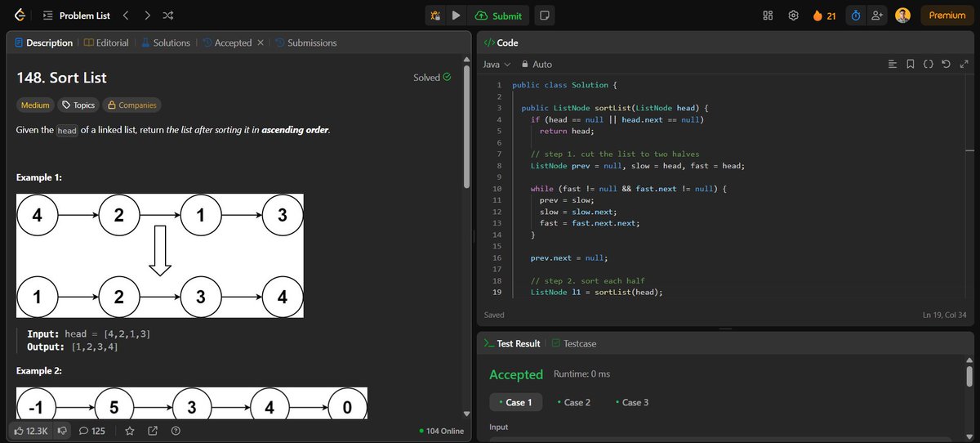Screen dimensions: 980x443
Task: Open the profile avatar menu
Action: 902,16
